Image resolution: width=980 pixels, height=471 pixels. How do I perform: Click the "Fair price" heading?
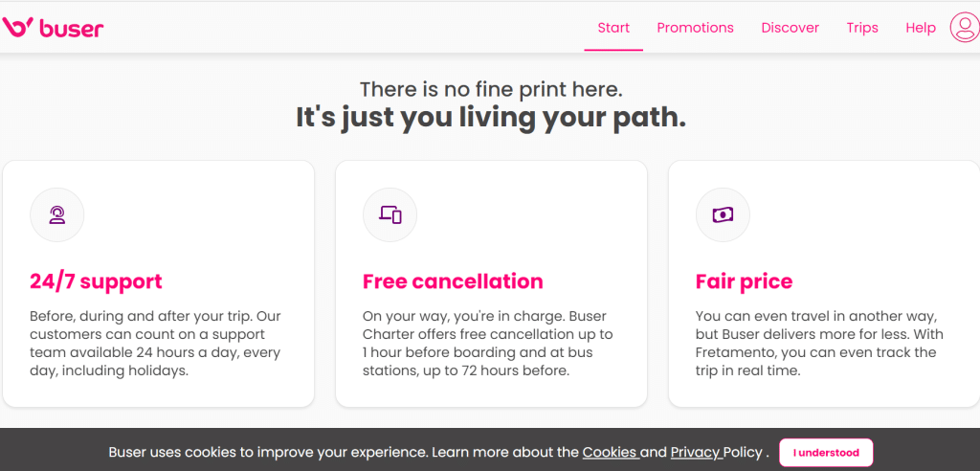click(744, 281)
